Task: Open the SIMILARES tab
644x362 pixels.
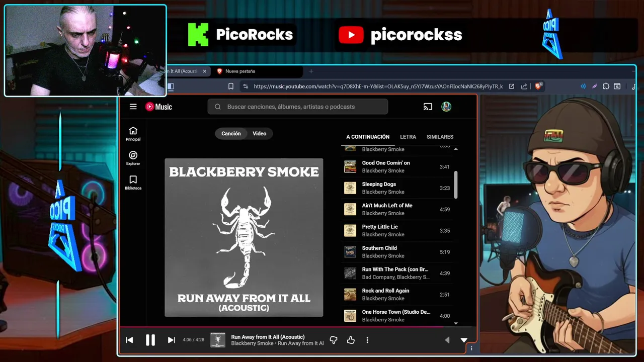Action: (440, 137)
